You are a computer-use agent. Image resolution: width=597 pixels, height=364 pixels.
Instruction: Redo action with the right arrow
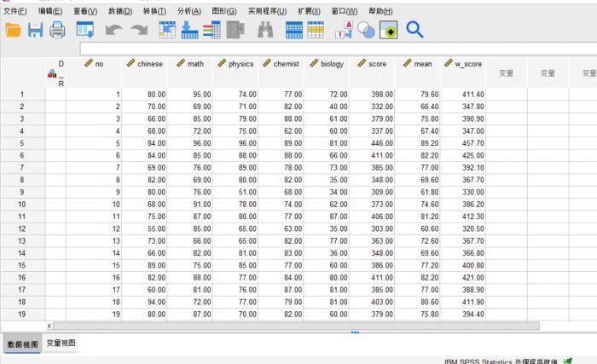(139, 30)
